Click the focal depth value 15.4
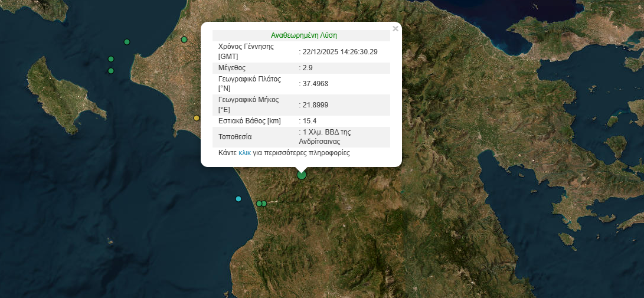Screen dimensions: 644x298 point(310,121)
